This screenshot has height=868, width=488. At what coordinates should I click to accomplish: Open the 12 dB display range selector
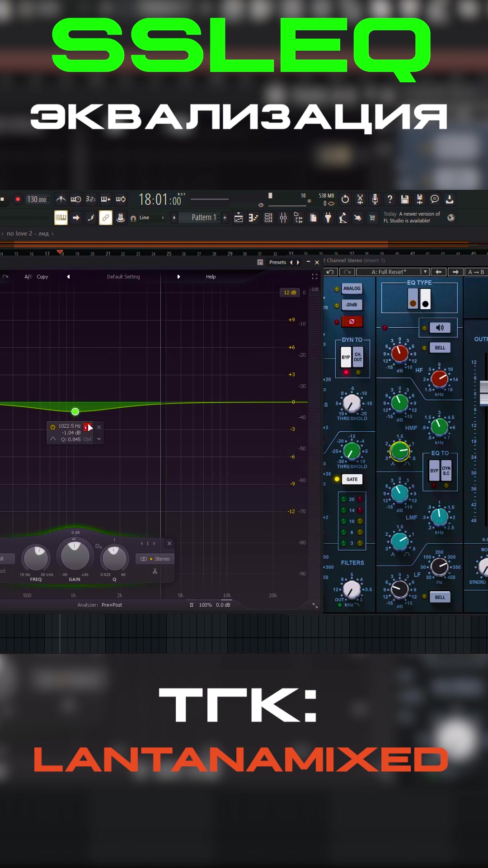[x=290, y=292]
